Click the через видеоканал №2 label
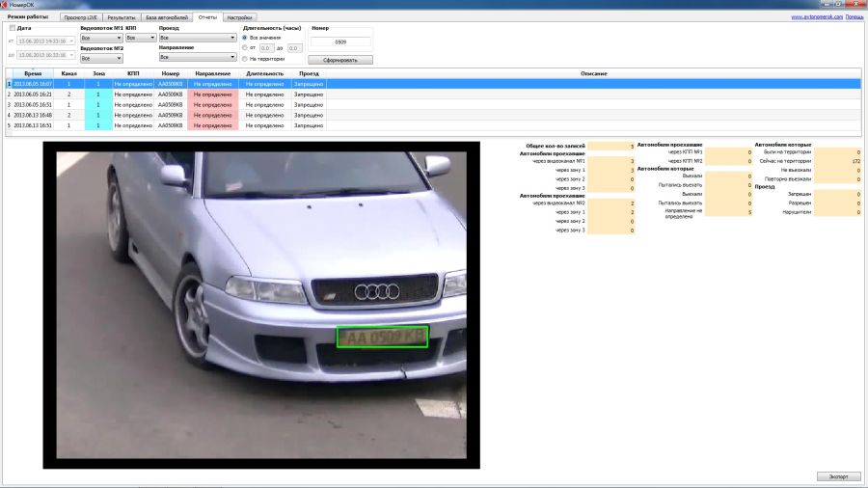Screen dimensions: 868x488 click(x=558, y=203)
